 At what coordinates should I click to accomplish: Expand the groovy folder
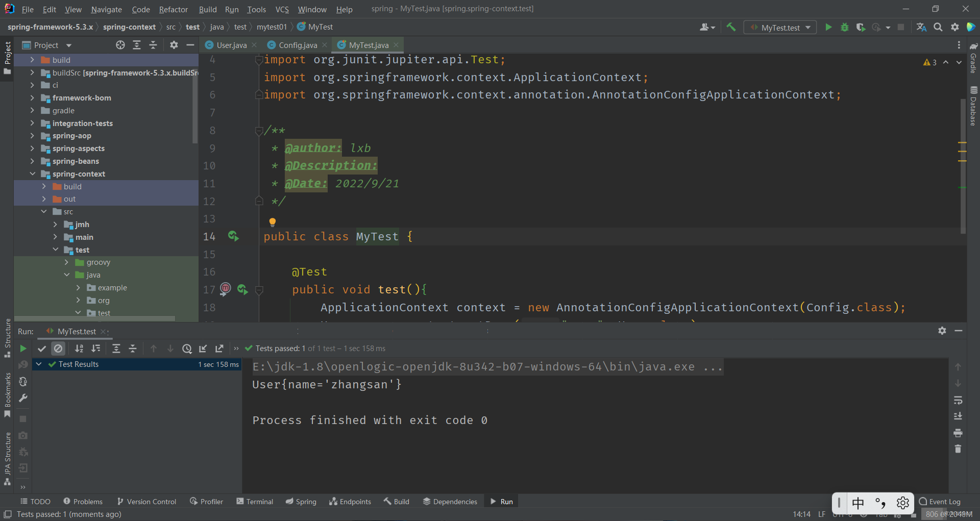[x=66, y=262]
